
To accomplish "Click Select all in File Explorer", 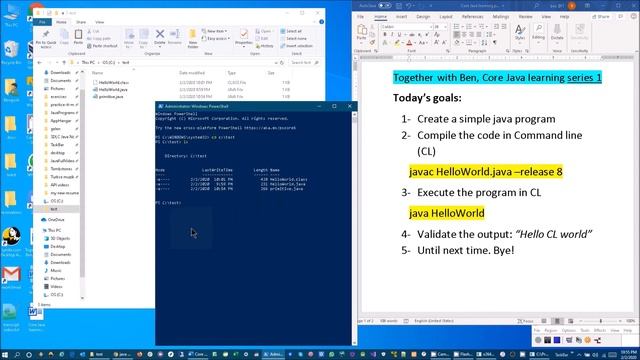I will tap(291, 31).
